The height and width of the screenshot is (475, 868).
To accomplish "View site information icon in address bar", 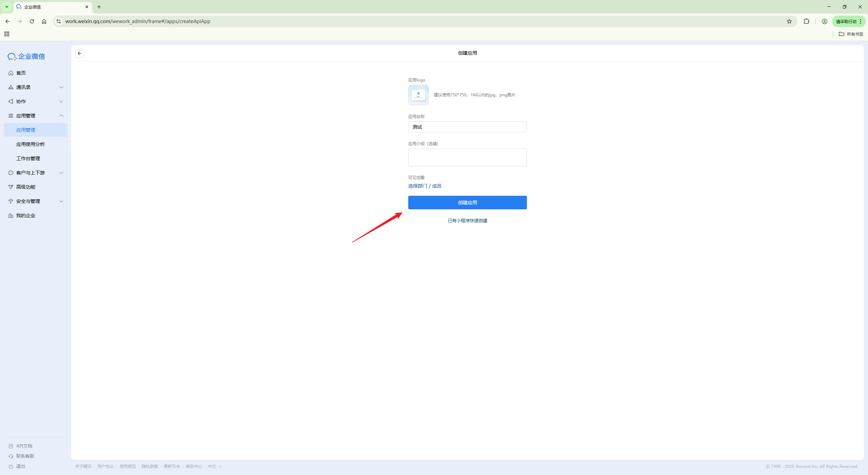I will pos(59,21).
